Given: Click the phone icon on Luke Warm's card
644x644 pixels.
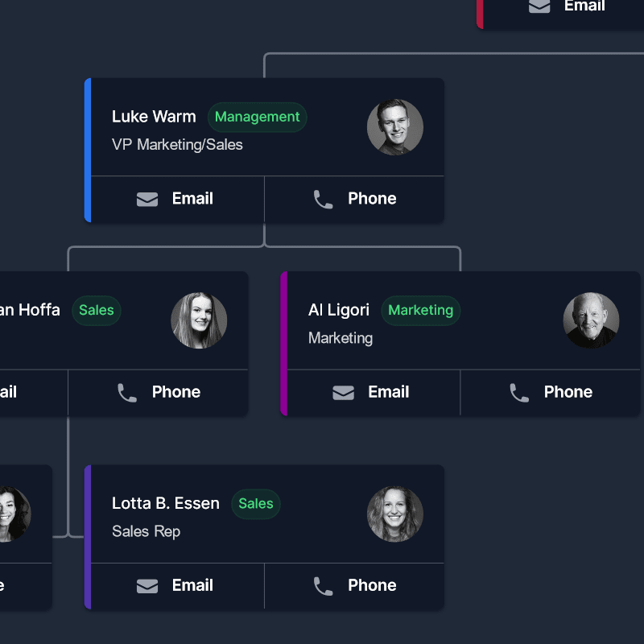Looking at the screenshot, I should click(x=323, y=199).
